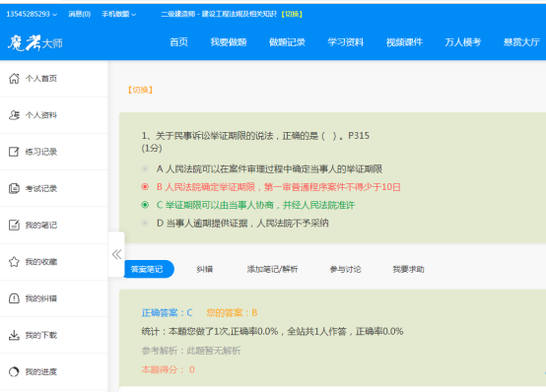This screenshot has width=546, height=392.
Task: Open 万人模考 in the navigation bar
Action: [x=462, y=42]
